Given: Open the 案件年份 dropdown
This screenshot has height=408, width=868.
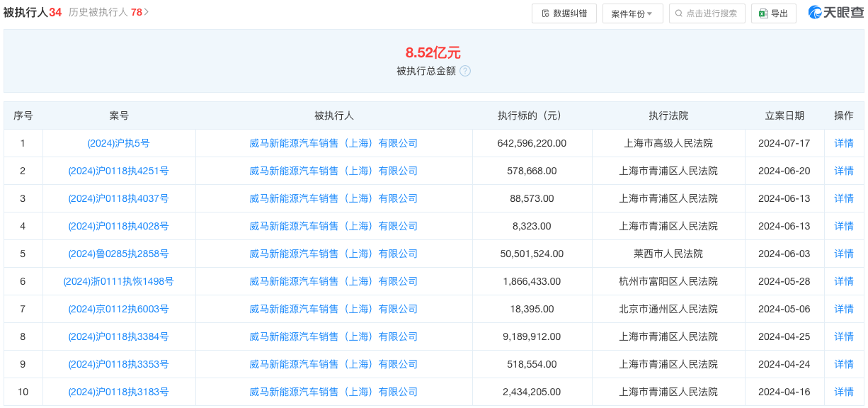Looking at the screenshot, I should click(x=633, y=13).
